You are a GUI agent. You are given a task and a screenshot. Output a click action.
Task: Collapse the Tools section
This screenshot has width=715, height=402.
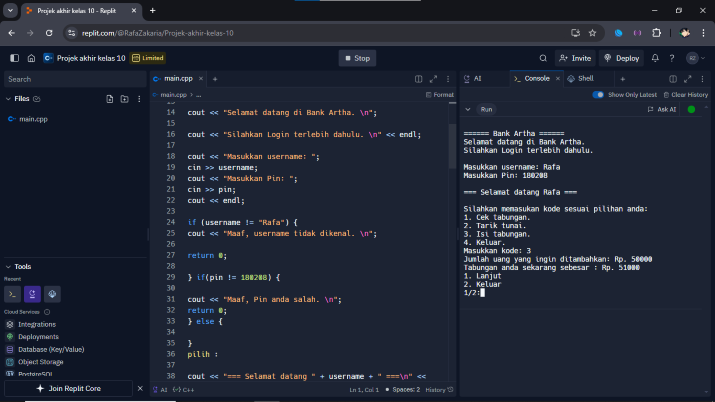[x=9, y=267]
